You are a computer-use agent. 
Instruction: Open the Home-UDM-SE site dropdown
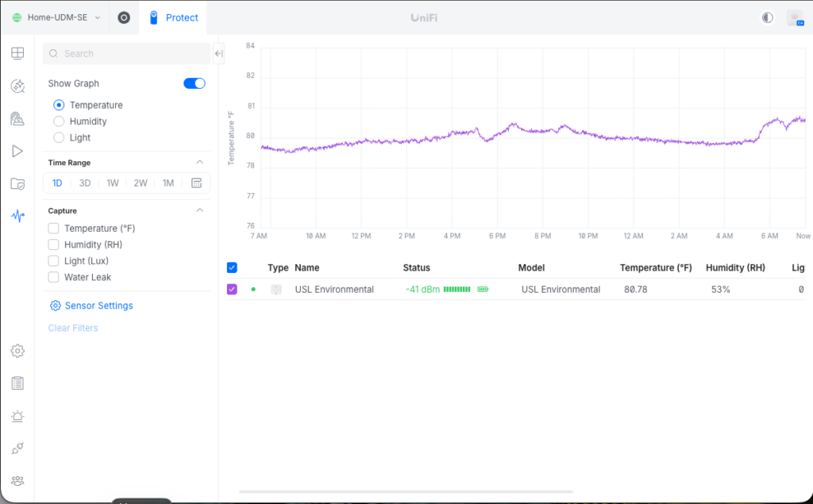[x=56, y=17]
